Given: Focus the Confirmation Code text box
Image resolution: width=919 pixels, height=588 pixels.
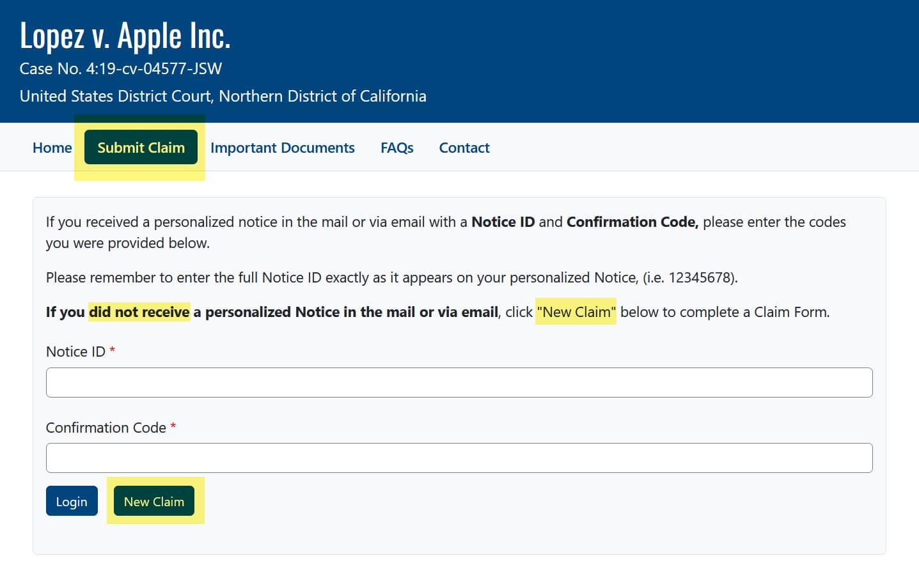Looking at the screenshot, I should pyautogui.click(x=459, y=458).
